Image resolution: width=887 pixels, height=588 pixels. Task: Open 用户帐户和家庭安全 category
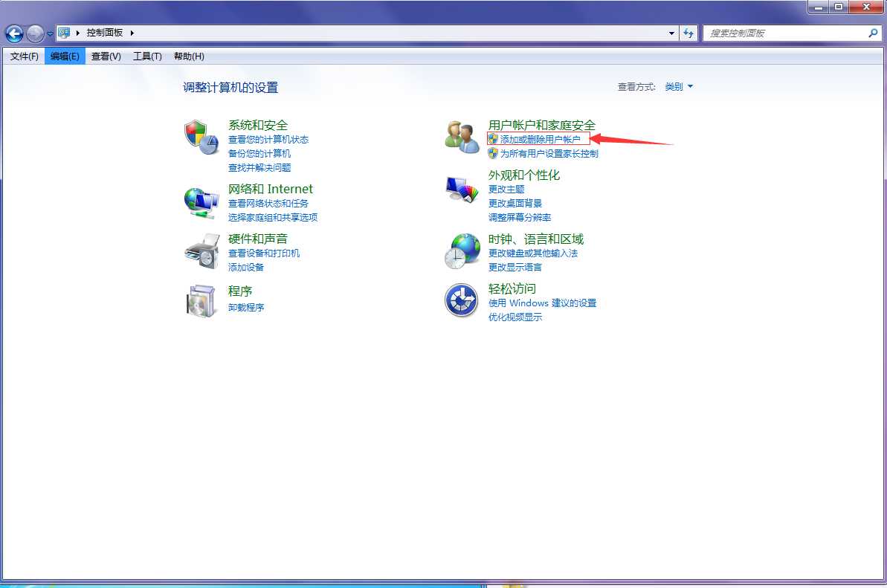[x=542, y=125]
